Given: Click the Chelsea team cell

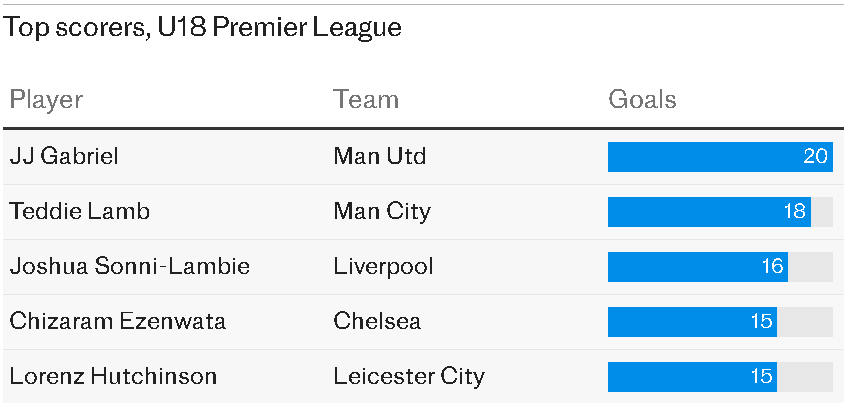Looking at the screenshot, I should point(377,321).
